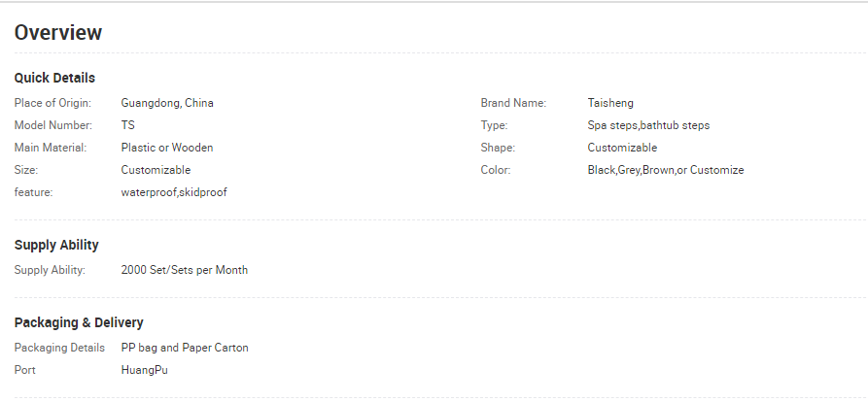The image size is (868, 402).
Task: Select the 2000 Set/Sets per Month text
Action: (x=185, y=270)
